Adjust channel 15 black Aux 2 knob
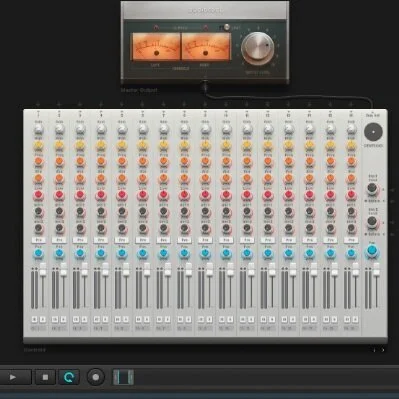The image size is (399, 399). [x=330, y=228]
